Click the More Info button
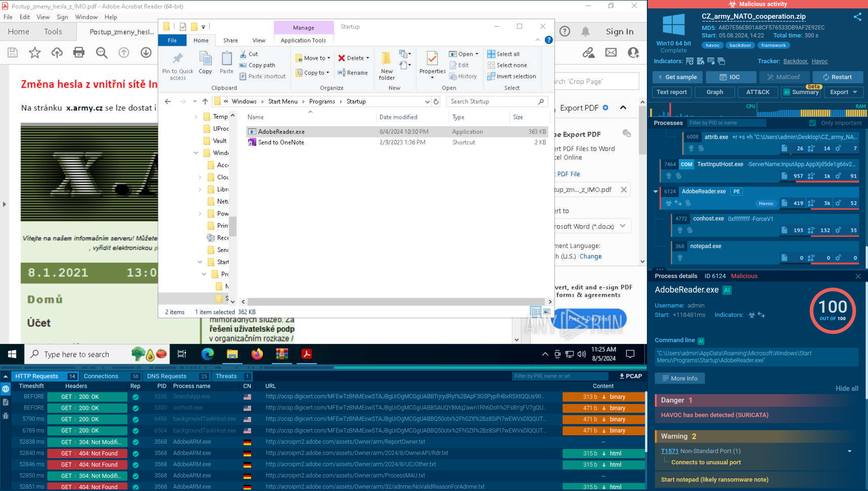This screenshot has height=491, width=868. click(680, 378)
